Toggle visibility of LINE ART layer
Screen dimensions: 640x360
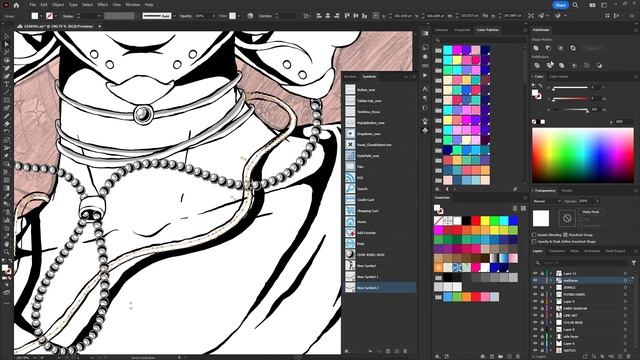(535, 315)
